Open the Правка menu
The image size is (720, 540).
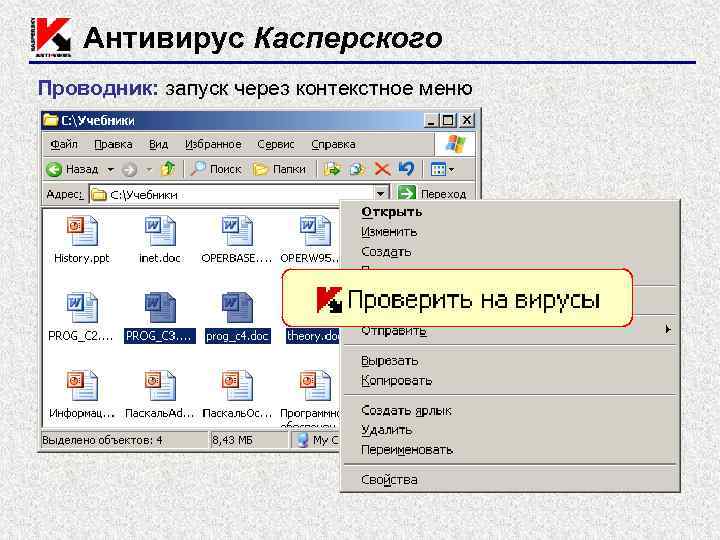point(113,144)
